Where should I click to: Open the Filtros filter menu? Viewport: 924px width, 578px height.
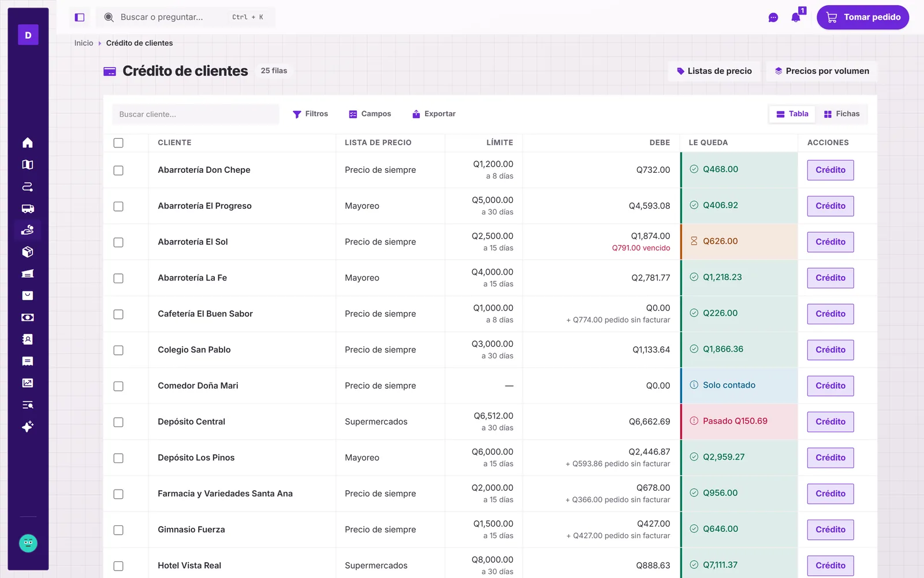click(x=310, y=114)
